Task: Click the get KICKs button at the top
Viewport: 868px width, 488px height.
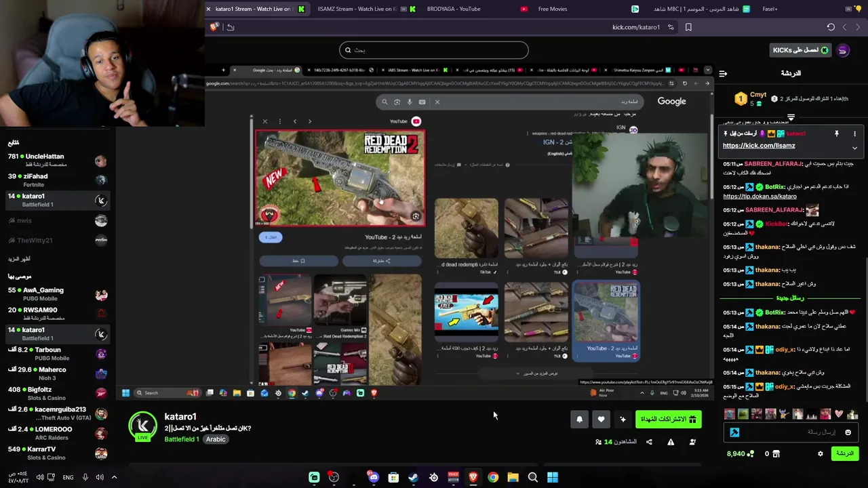Action: tap(800, 50)
